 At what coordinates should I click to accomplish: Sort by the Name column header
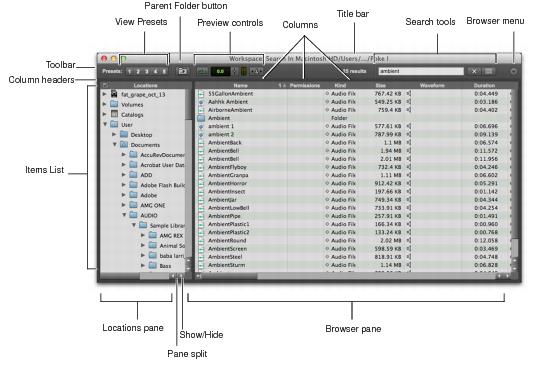pyautogui.click(x=240, y=85)
